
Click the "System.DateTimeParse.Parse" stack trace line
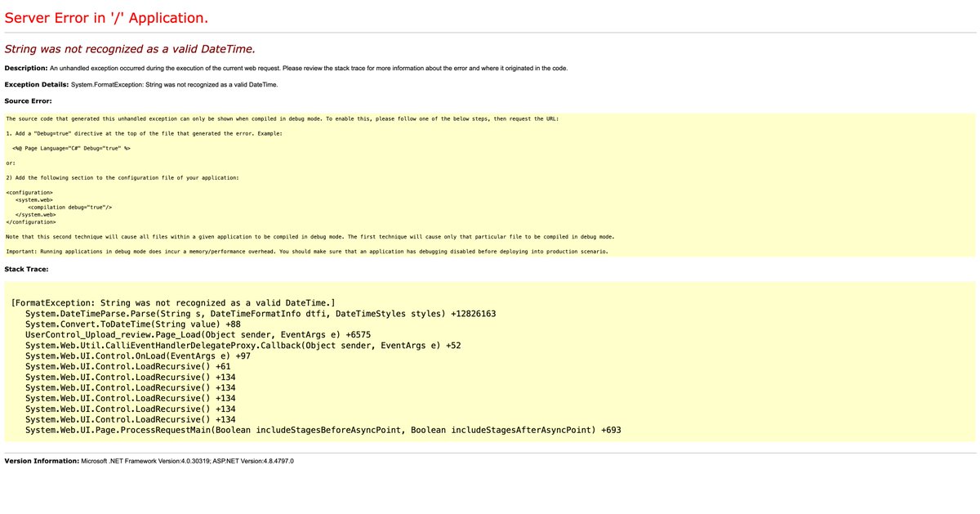coord(261,315)
